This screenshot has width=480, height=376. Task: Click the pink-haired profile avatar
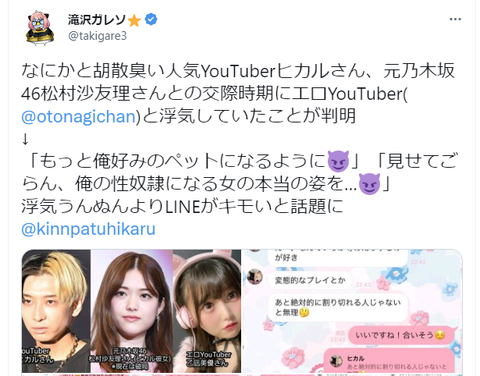click(40, 28)
